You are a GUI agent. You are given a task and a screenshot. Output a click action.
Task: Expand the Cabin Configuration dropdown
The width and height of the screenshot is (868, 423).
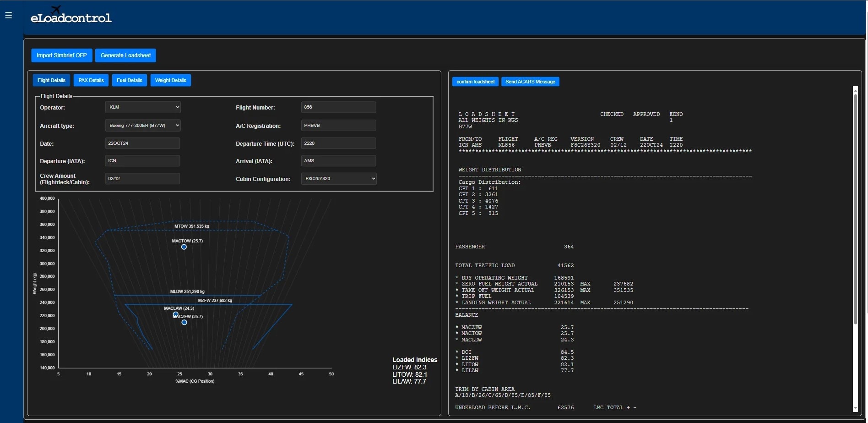click(x=338, y=179)
